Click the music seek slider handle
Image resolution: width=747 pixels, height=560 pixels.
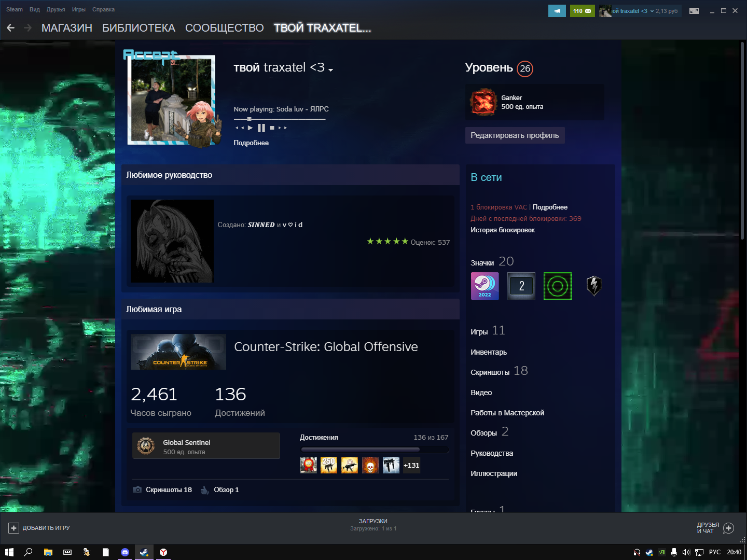pos(249,119)
